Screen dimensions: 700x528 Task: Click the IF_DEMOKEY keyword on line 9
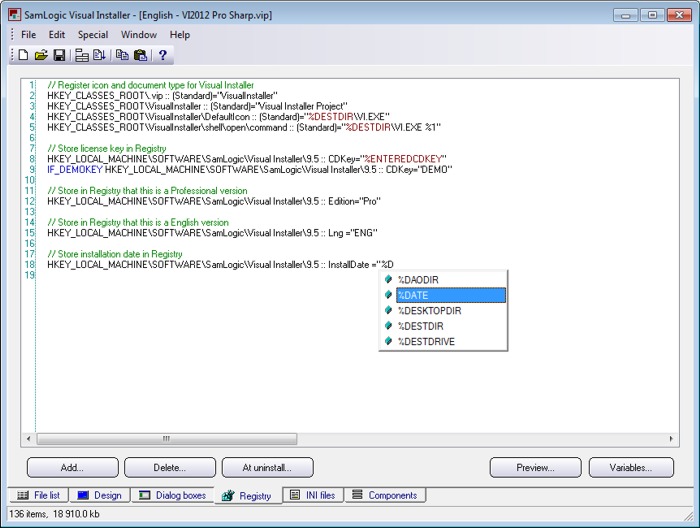click(x=75, y=170)
